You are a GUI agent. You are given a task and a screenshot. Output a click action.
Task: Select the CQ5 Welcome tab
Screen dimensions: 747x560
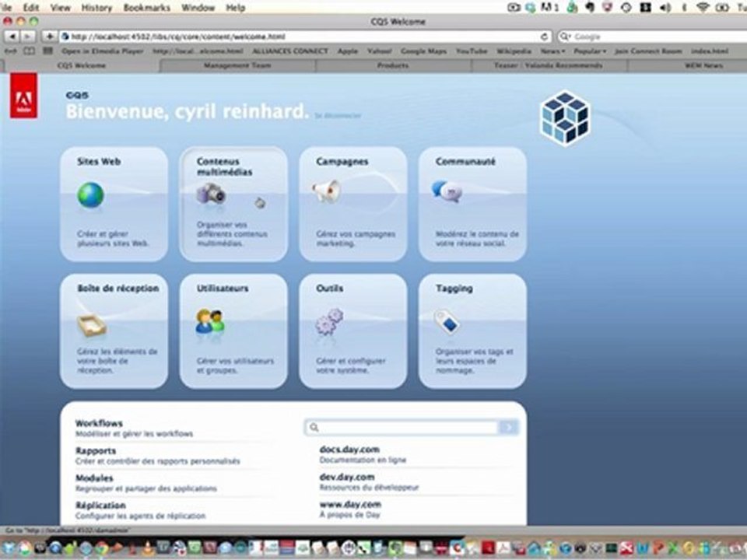point(82,65)
